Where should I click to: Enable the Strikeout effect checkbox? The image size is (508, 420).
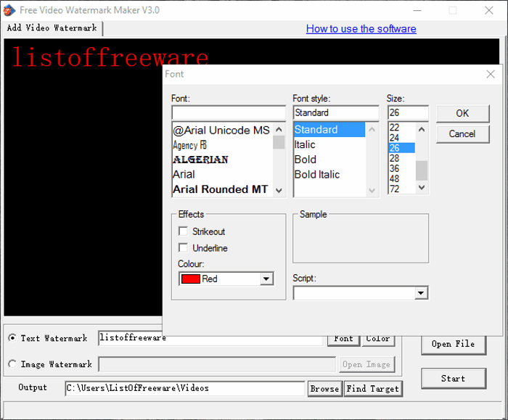click(x=183, y=231)
